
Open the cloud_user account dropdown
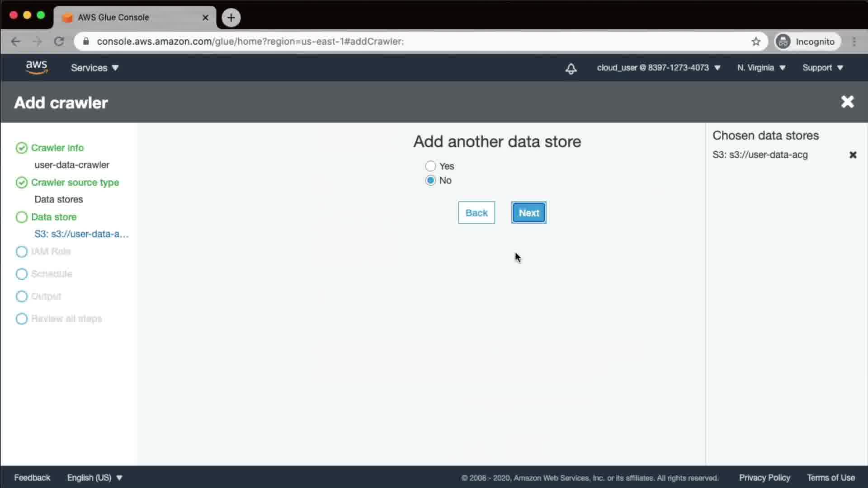pos(658,68)
